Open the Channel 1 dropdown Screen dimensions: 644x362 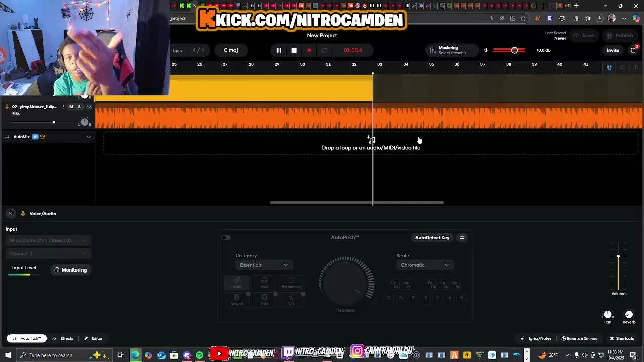48,254
